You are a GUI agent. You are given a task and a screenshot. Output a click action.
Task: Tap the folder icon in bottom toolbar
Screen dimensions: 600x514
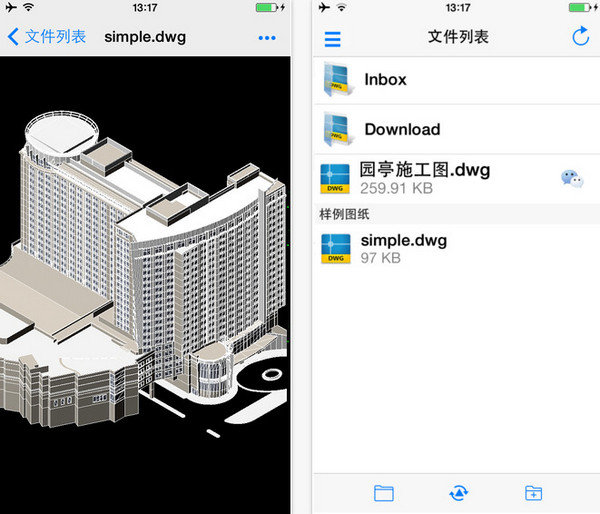383,492
